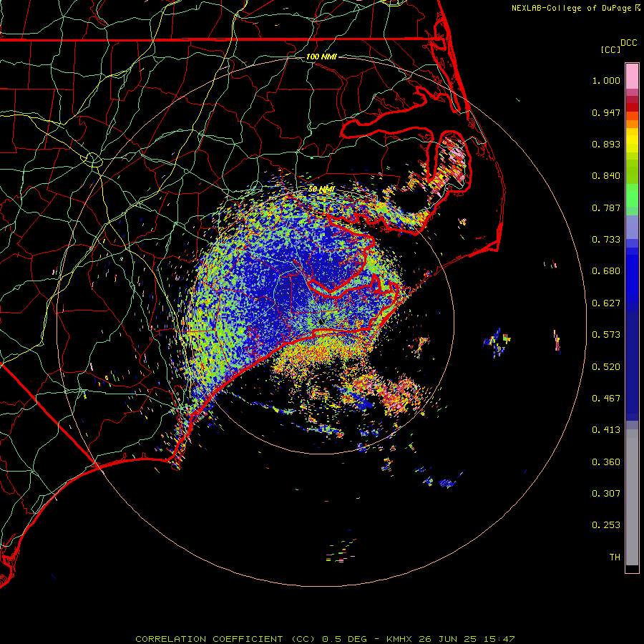Click the KMHX station identifier in caption
This screenshot has width=644, height=644.
pyautogui.click(x=399, y=639)
